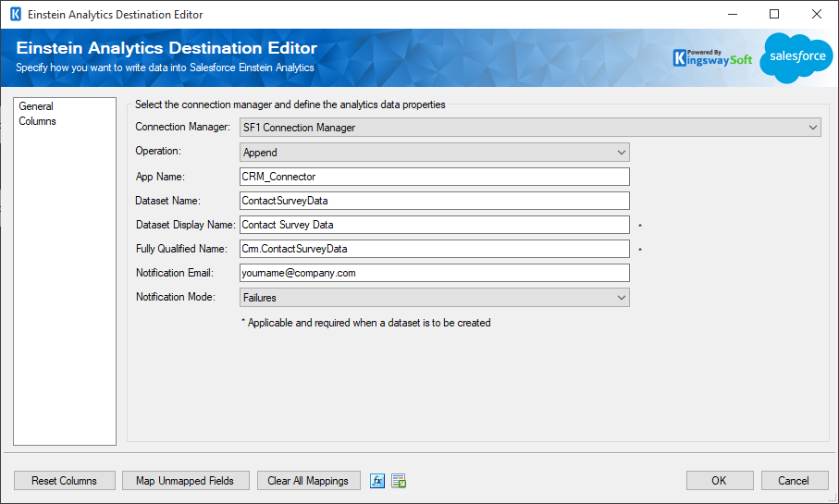The width and height of the screenshot is (839, 504).
Task: Click the documentation table icon beside fx
Action: [399, 481]
